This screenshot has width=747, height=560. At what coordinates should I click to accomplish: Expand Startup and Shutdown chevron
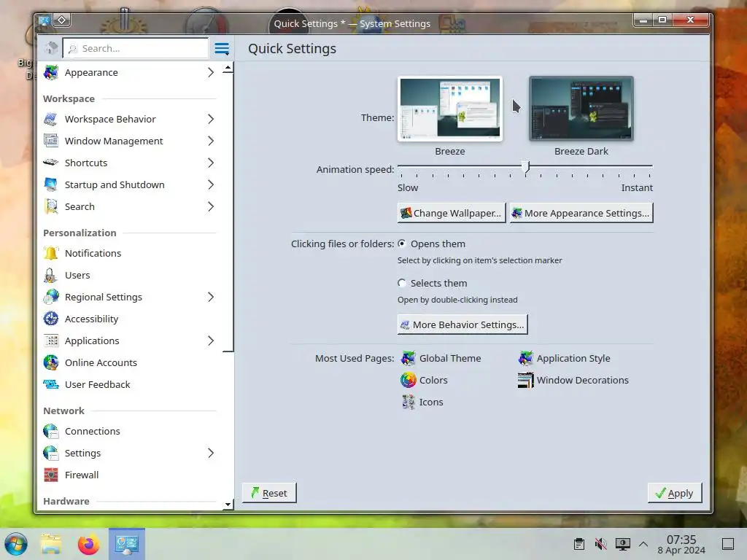click(x=211, y=184)
